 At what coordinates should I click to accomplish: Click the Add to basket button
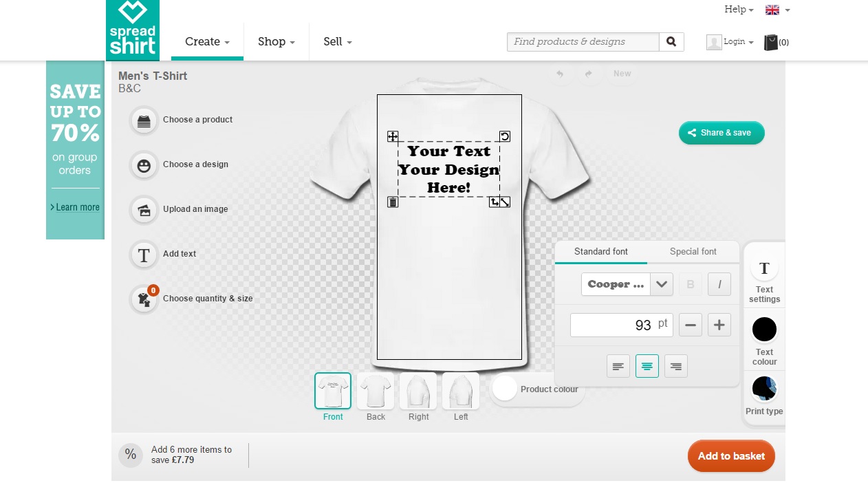[731, 456]
